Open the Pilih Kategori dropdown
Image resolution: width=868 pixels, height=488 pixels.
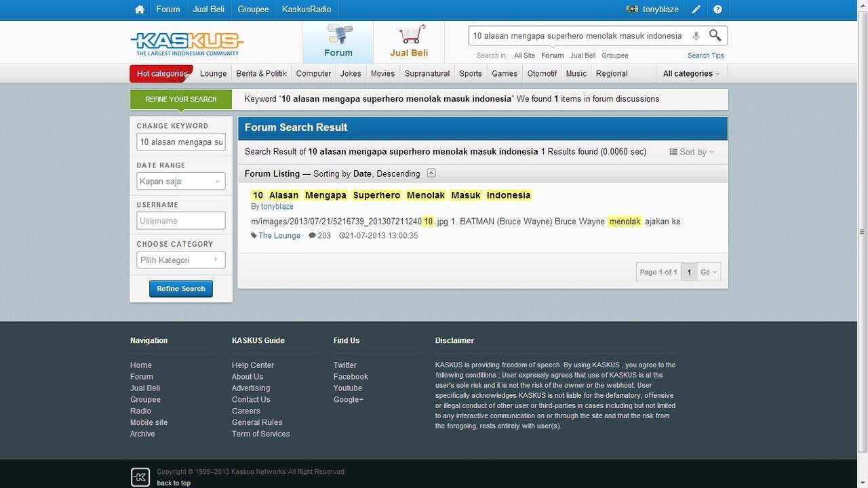[180, 260]
